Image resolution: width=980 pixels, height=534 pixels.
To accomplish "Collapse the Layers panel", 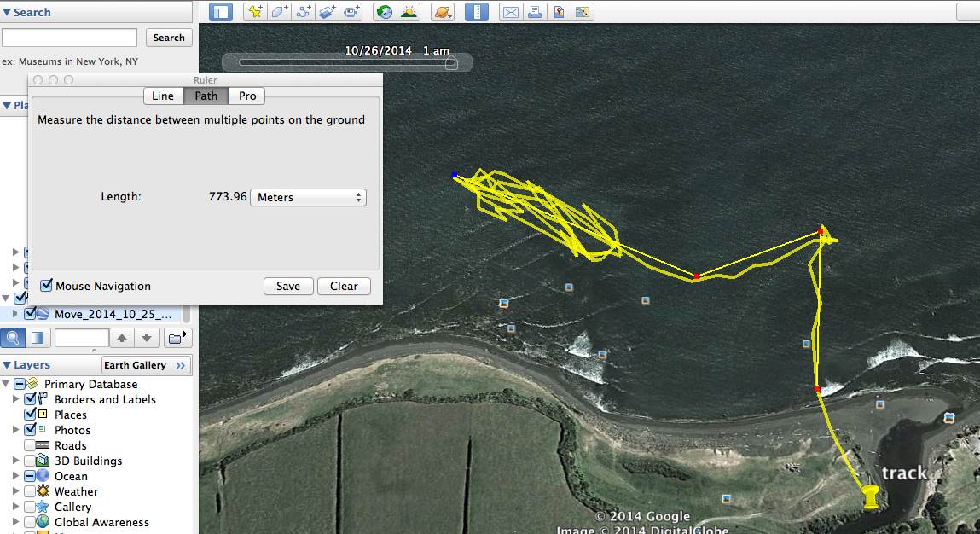I will (7, 365).
